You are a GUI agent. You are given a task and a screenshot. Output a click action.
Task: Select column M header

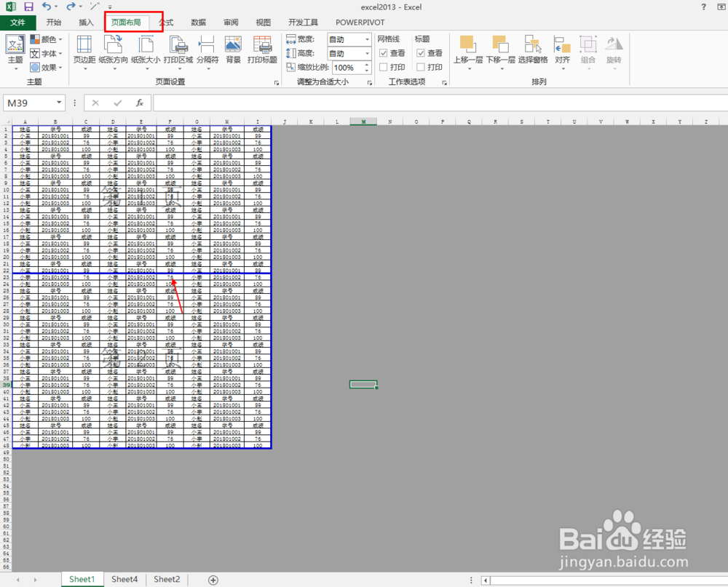pos(363,121)
